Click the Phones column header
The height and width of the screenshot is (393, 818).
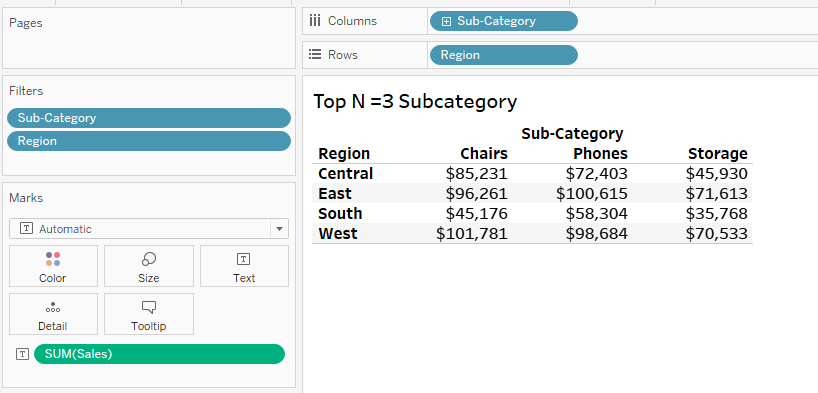(600, 153)
